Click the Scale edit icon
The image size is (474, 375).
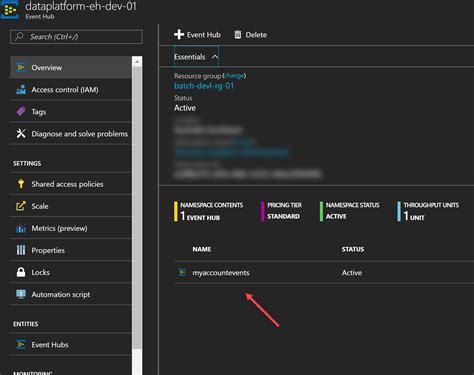point(21,206)
